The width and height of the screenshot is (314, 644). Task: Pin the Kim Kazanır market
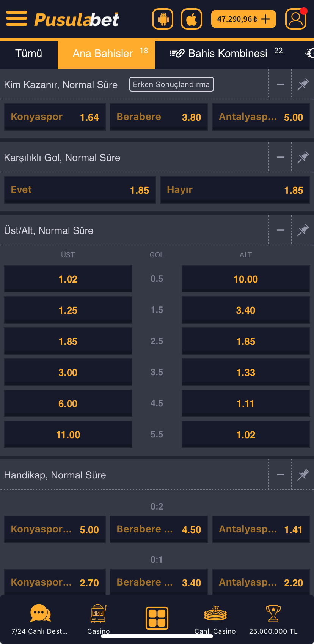tap(303, 84)
